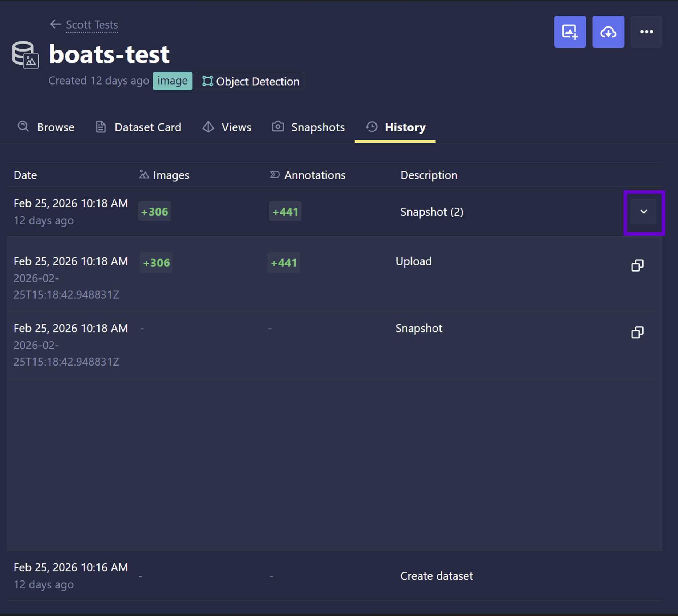Open the three-dots more options menu
Image resolution: width=678 pixels, height=616 pixels.
click(646, 32)
